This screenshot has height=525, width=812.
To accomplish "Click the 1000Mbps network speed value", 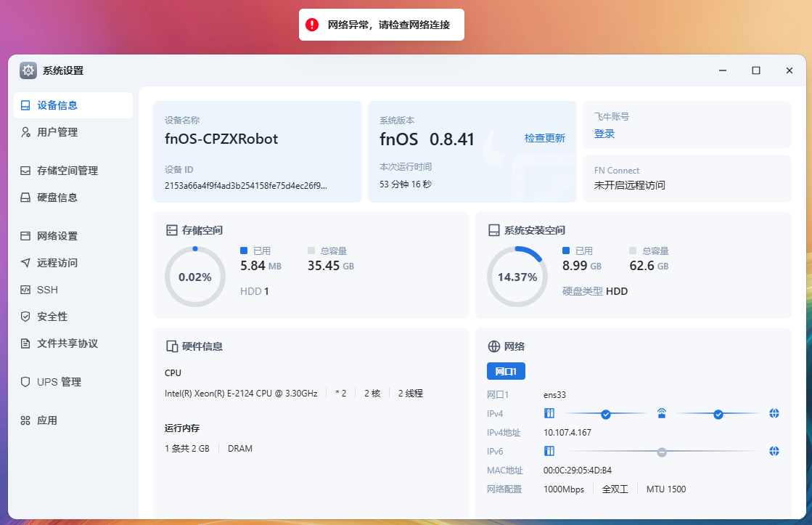I will tap(563, 489).
